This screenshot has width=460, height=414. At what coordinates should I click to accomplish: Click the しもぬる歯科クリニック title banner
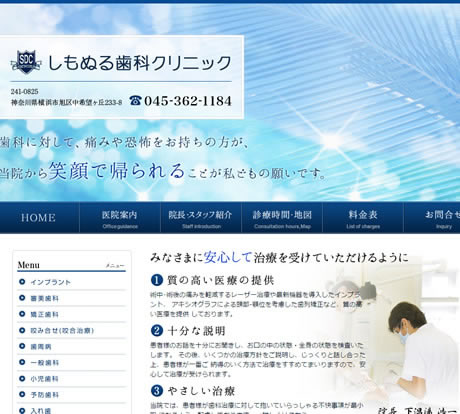(140, 62)
